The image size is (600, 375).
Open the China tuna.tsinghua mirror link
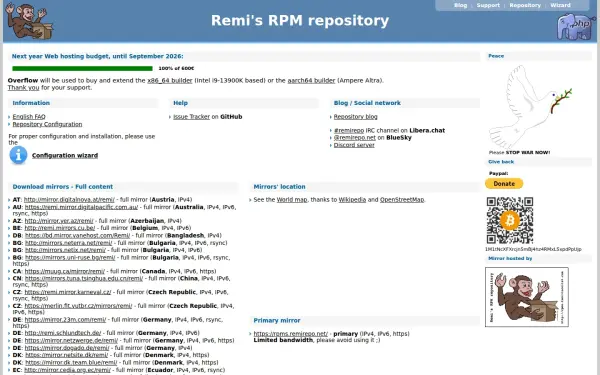[x=84, y=279]
